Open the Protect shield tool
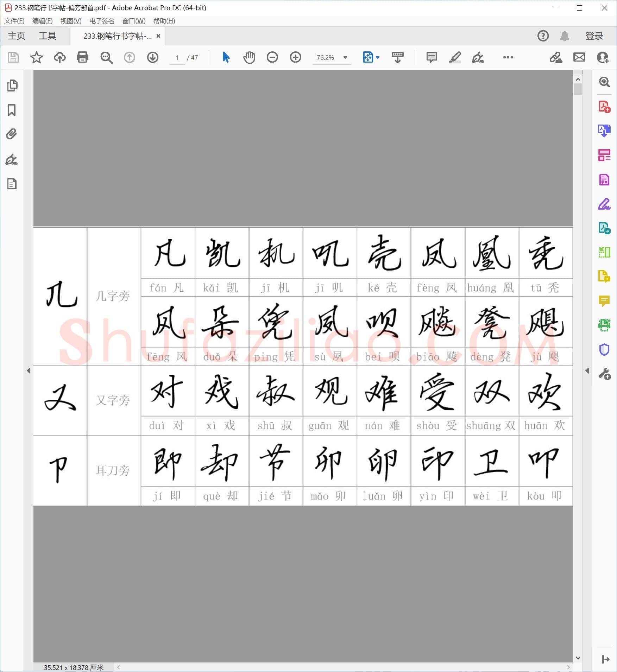617x672 pixels. point(604,349)
